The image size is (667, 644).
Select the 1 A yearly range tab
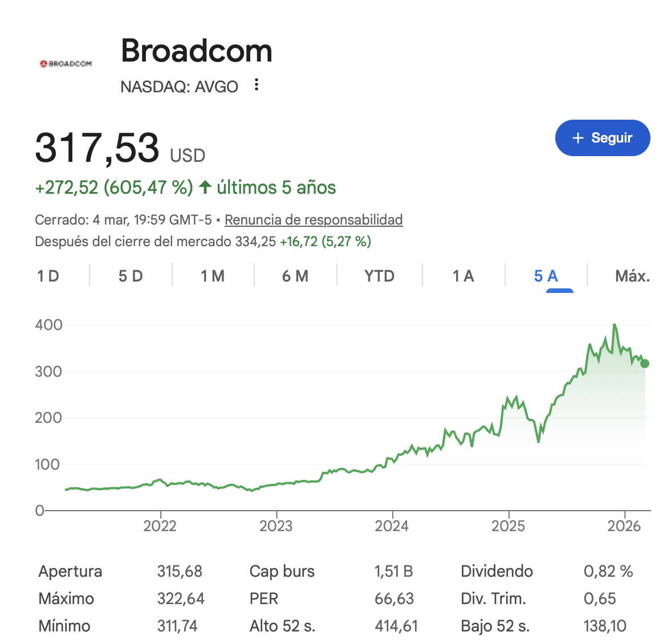(463, 276)
